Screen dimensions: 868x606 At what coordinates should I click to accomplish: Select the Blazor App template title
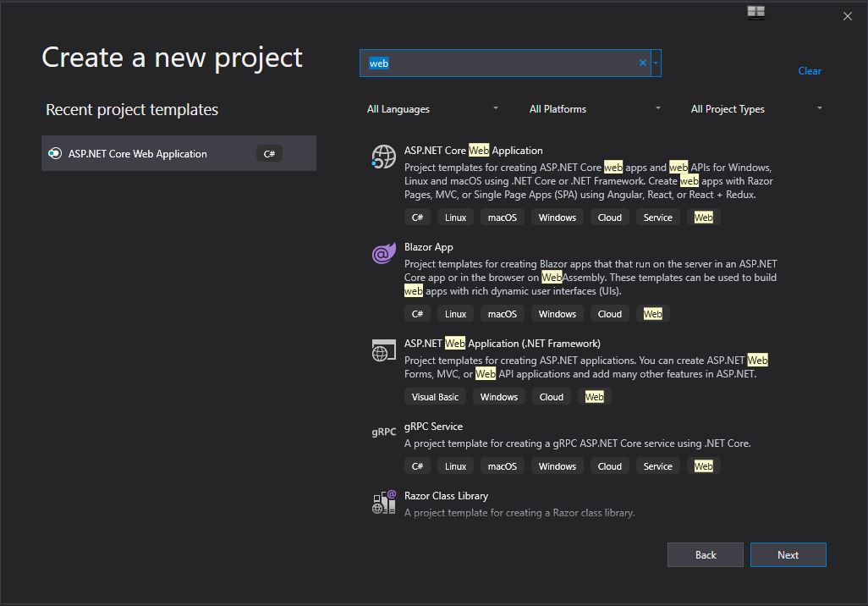coord(428,247)
